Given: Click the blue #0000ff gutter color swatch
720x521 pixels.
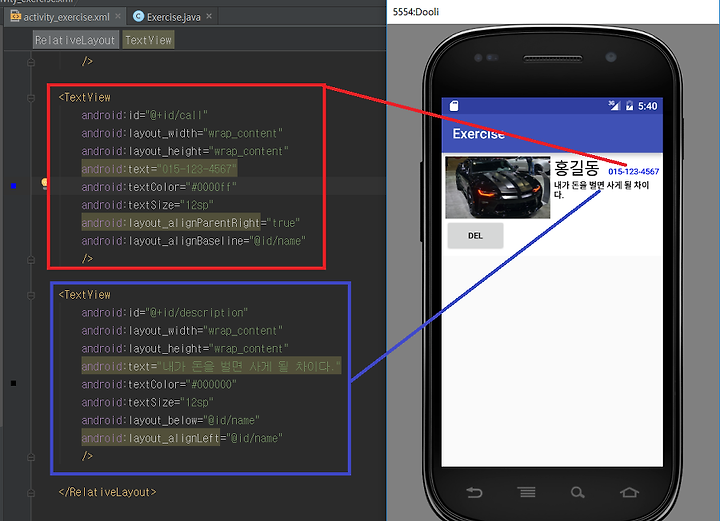Looking at the screenshot, I should 13,185.
